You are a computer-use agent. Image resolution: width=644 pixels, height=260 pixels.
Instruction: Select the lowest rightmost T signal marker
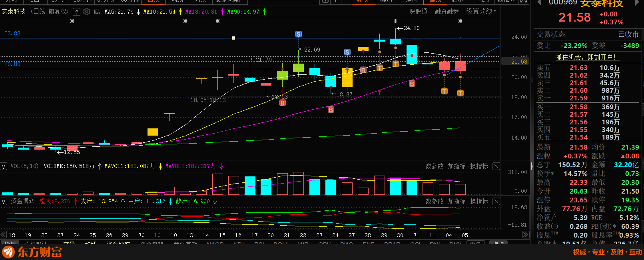(x=460, y=93)
